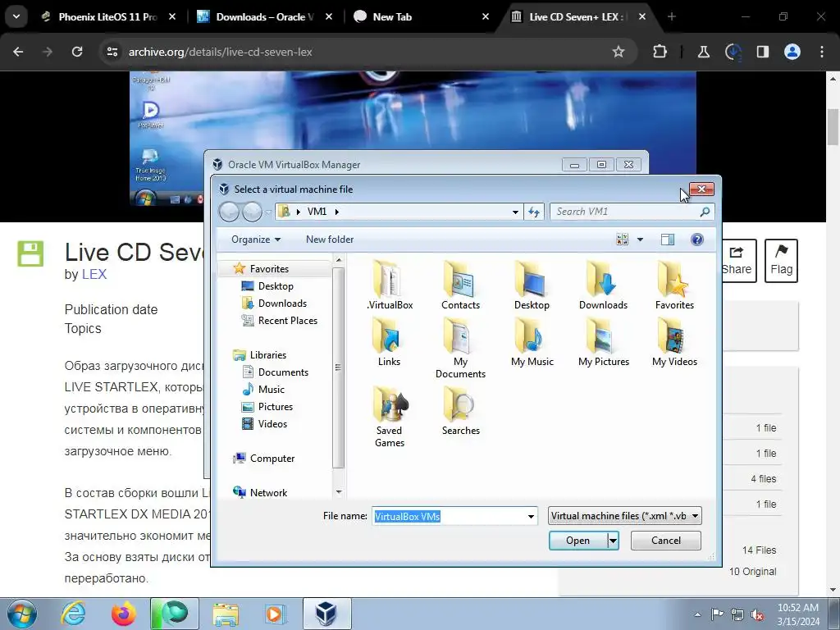Image resolution: width=840 pixels, height=630 pixels.
Task: Expand the address bar history dropdown
Action: pos(515,212)
